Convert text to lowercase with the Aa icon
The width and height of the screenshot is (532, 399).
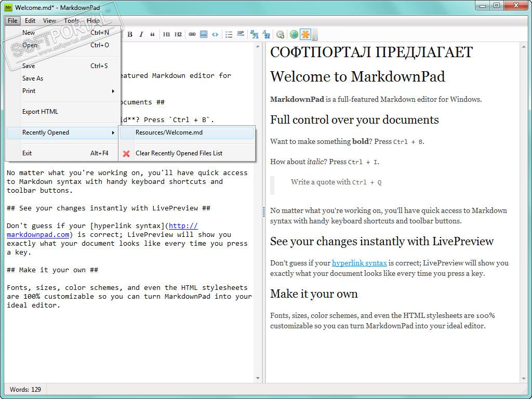267,34
